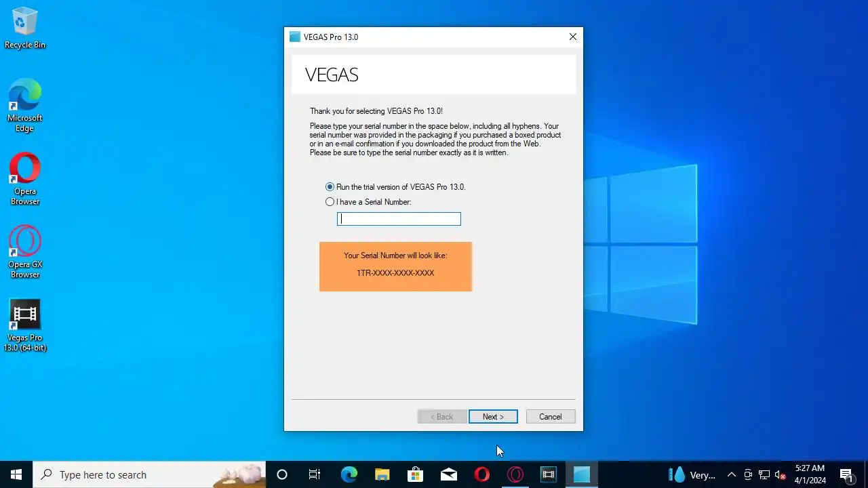Select Opera GX Browser desktop shortcut
The width and height of the screenshot is (868, 488).
tap(25, 252)
